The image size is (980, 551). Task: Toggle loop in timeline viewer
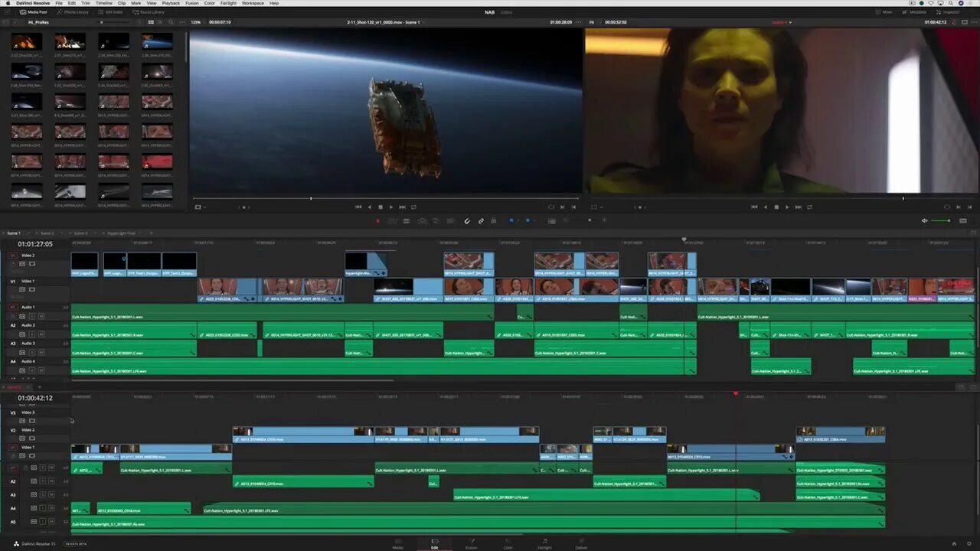(x=809, y=207)
